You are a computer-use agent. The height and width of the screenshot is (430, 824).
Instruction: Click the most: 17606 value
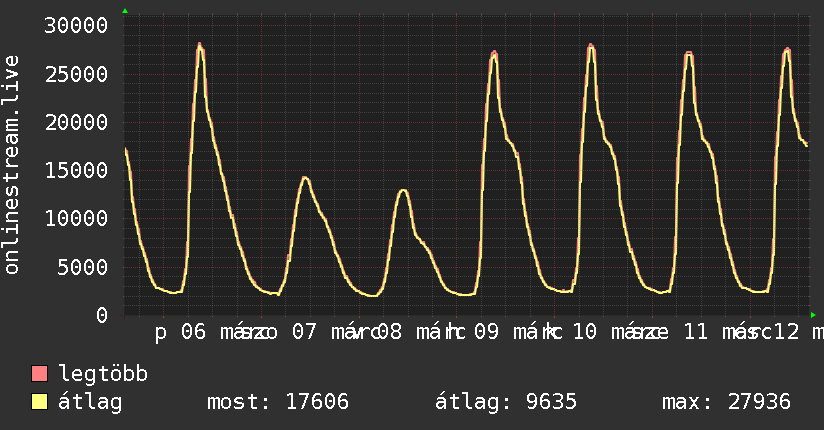278,402
